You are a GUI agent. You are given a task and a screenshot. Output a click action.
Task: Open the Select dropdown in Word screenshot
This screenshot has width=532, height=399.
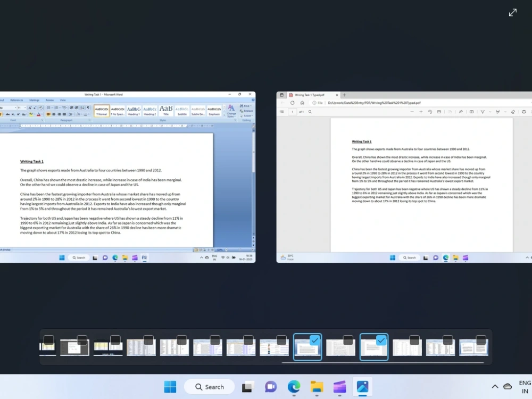246,115
